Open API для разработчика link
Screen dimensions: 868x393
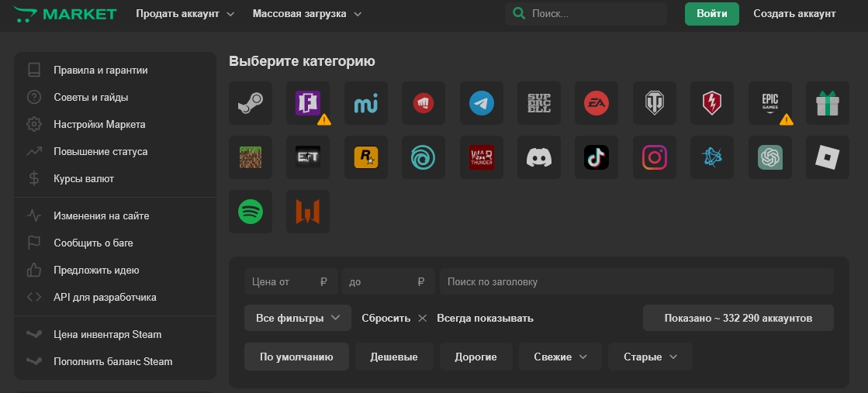(115, 297)
